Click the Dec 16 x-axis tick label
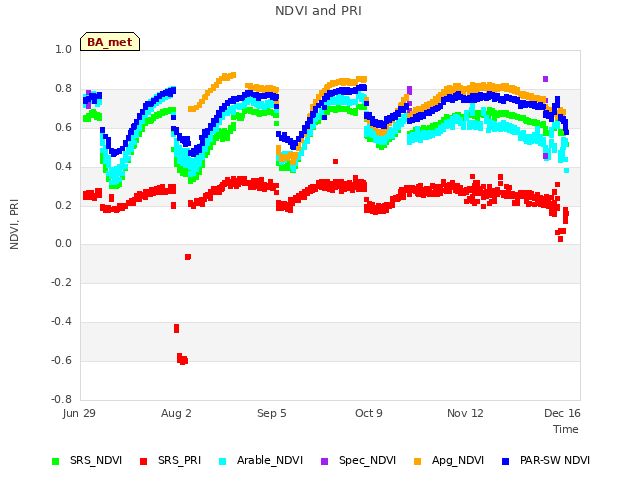The width and height of the screenshot is (640, 480). coord(562,413)
